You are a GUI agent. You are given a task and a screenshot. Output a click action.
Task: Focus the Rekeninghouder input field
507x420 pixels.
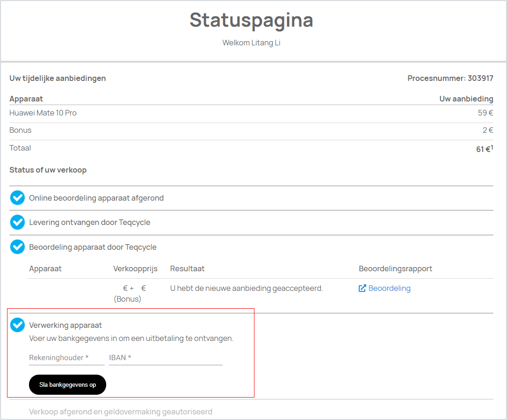[x=66, y=358]
